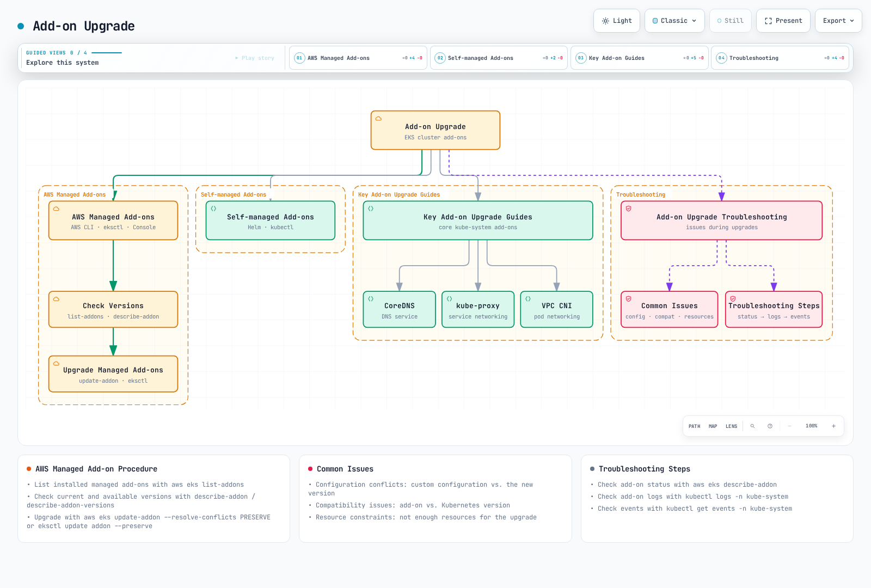Screen dimensions: 871x588
Task: Click the AWS Managed Add-on Procedure heading
Action: point(96,469)
